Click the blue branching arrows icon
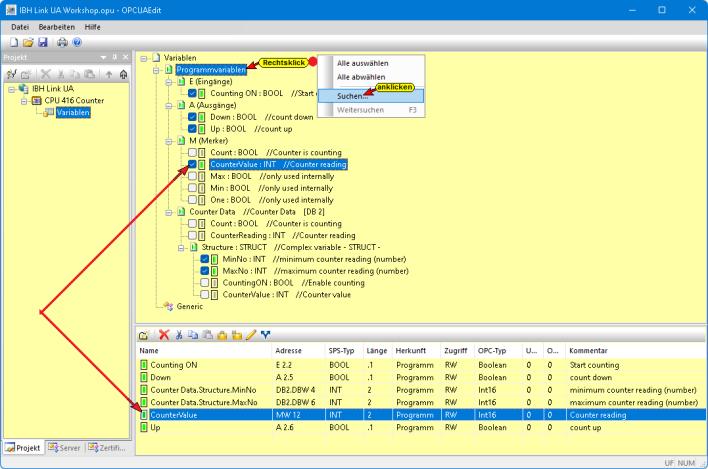This screenshot has width=708, height=469. point(266,335)
